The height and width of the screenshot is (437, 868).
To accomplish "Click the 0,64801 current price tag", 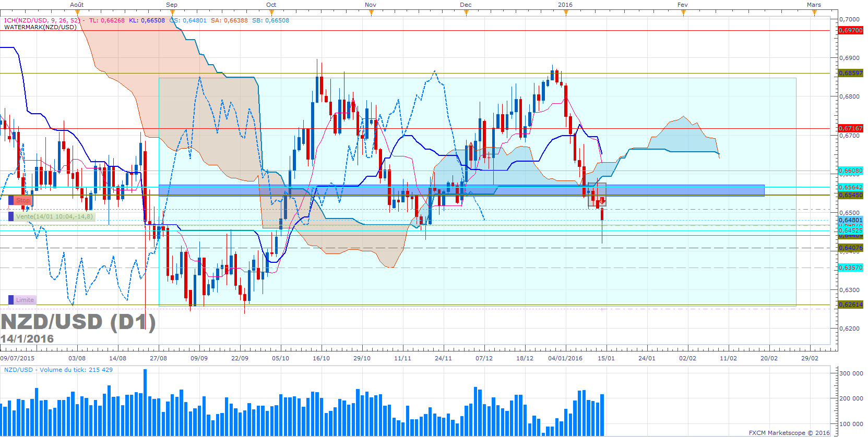I will point(851,220).
